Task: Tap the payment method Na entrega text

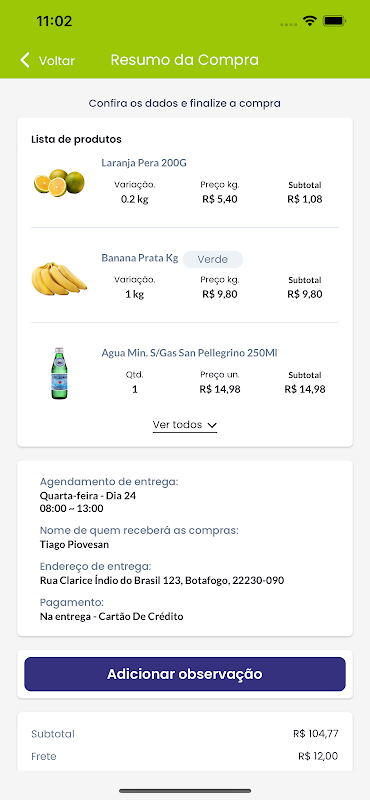Action: (x=111, y=616)
